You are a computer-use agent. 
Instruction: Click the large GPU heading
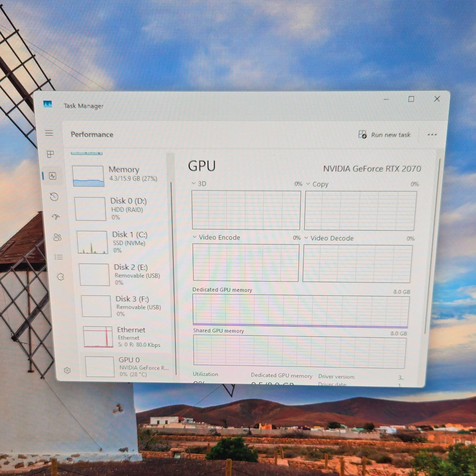click(x=202, y=166)
